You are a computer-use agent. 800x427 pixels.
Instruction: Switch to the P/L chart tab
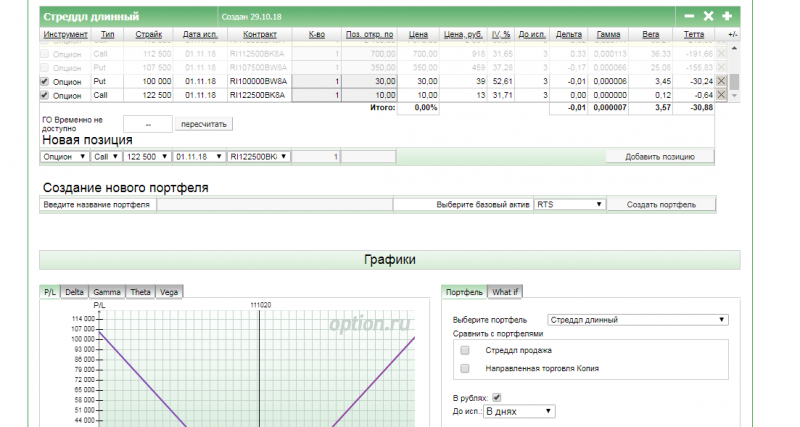coord(49,292)
